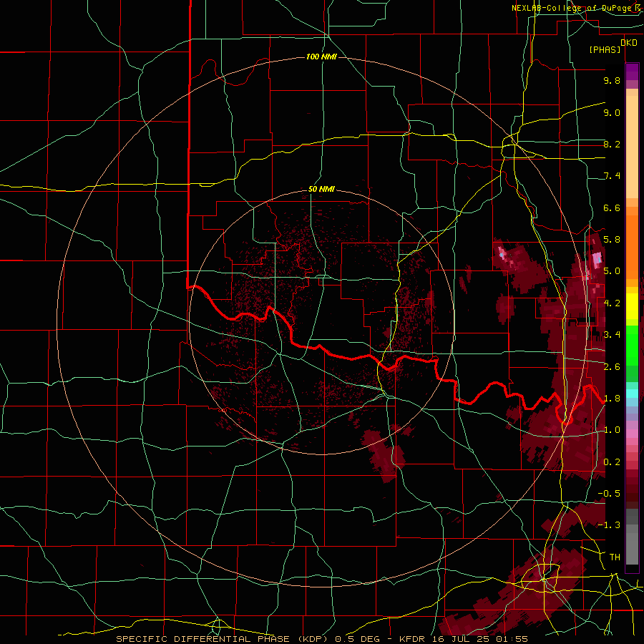Viewport: 644px width, 644px height.
Task: Select the 6.6 legend value
Action: click(x=612, y=208)
